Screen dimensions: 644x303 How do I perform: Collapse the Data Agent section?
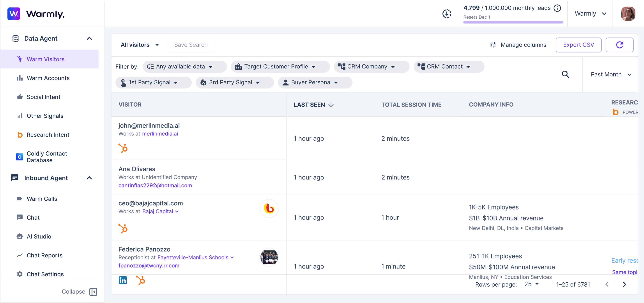click(89, 38)
